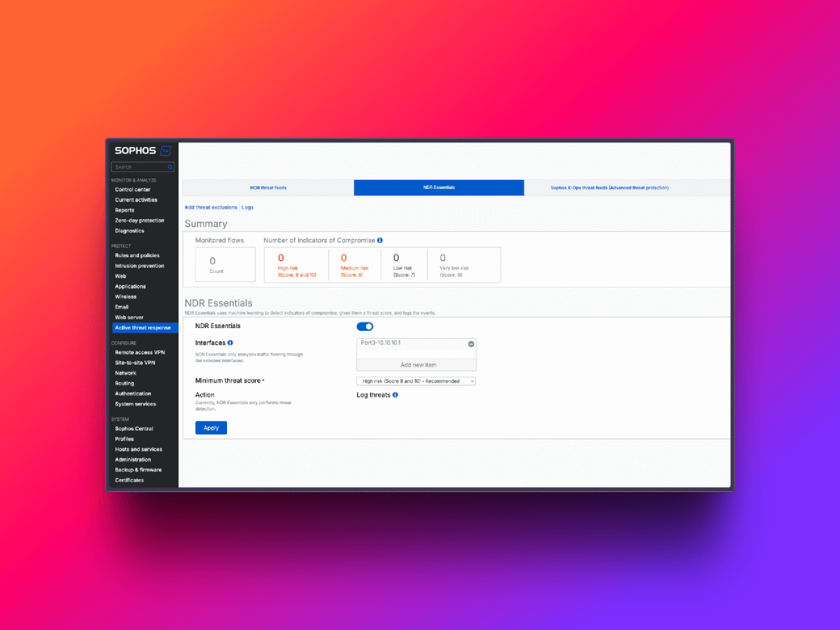Remove the Port3-10.10.10.1 interface entry
Screen dimensions: 840x630
pyautogui.click(x=471, y=343)
